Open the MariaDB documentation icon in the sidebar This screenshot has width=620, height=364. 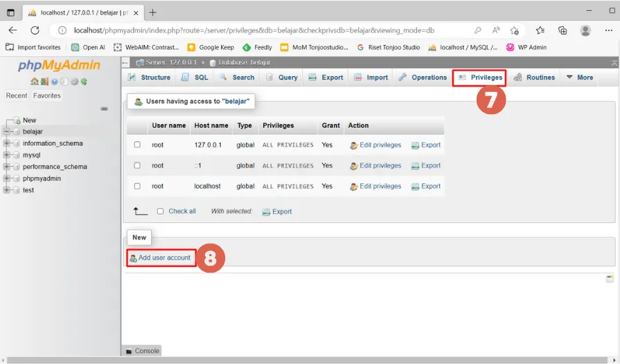(64, 82)
